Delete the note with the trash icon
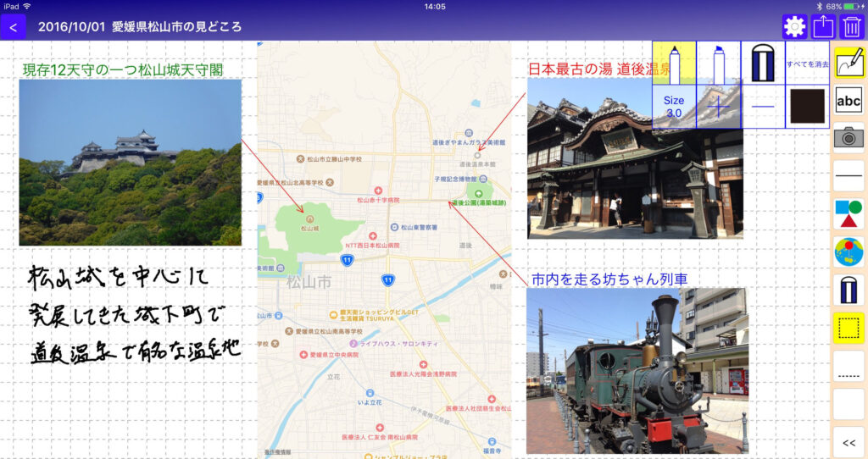Viewport: 868px width, 459px height. [x=851, y=27]
